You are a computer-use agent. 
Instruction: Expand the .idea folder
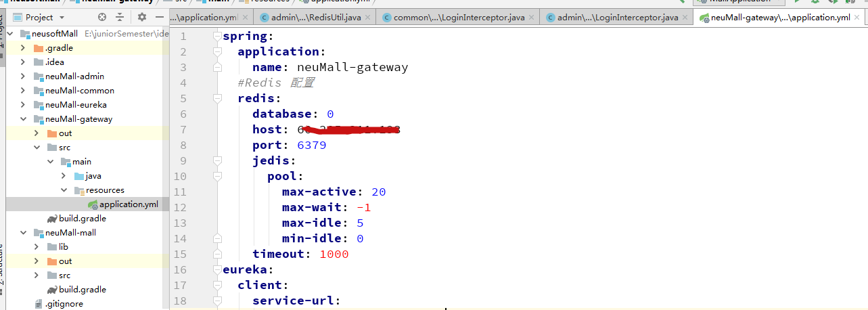[x=24, y=62]
